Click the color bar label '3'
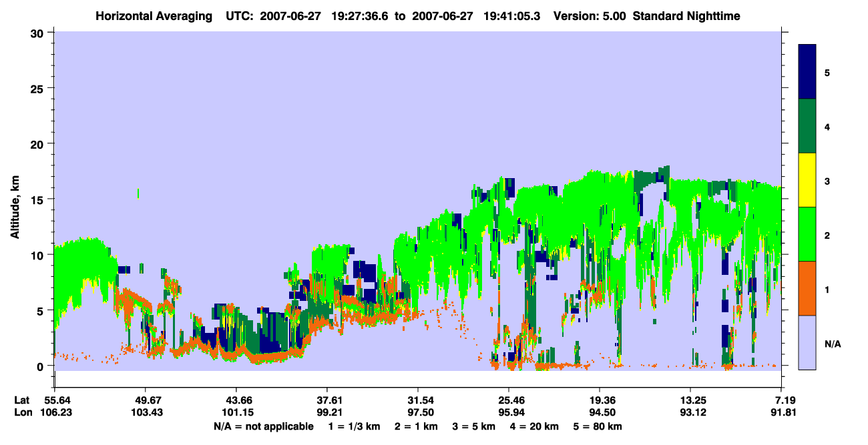The image size is (868, 445). pos(827,181)
